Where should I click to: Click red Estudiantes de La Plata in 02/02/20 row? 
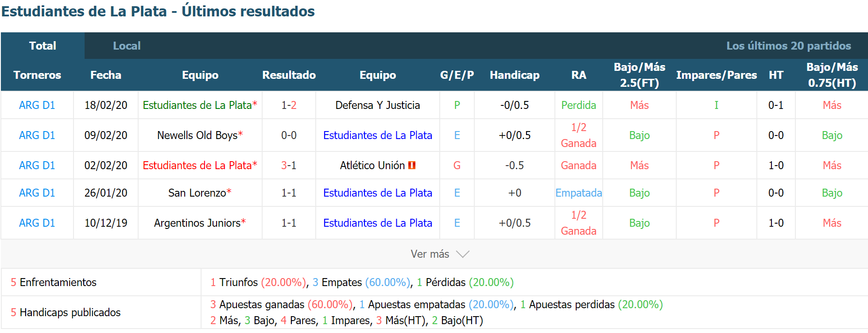coord(197,166)
